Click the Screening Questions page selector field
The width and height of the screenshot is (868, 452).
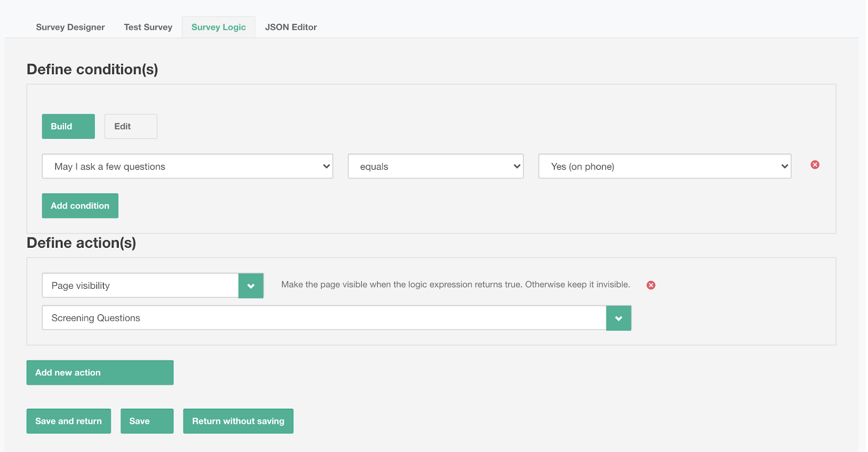[324, 318]
